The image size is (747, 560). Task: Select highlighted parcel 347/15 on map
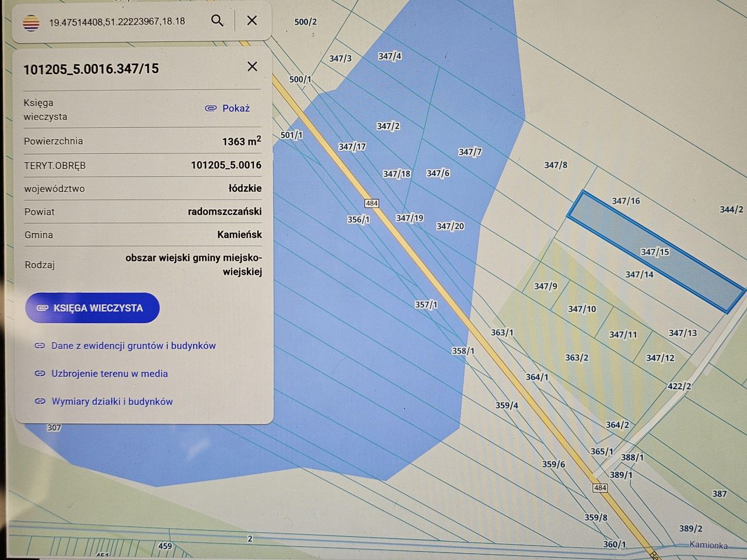[655, 252]
